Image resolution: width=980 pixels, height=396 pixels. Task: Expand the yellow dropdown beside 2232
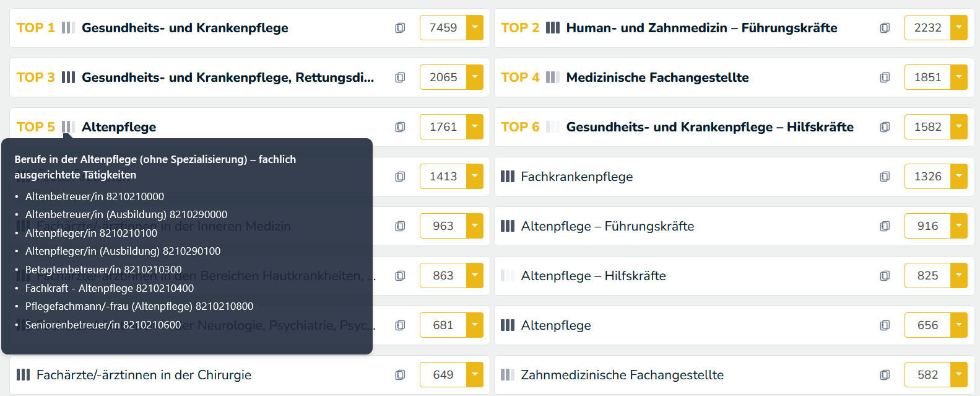[x=959, y=28]
